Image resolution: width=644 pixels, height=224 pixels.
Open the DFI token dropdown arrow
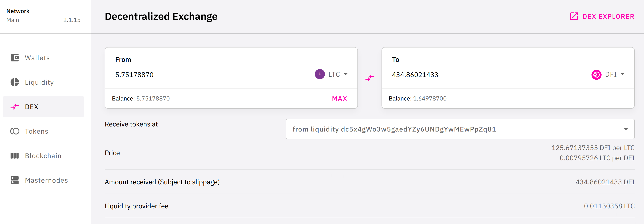[622, 74]
